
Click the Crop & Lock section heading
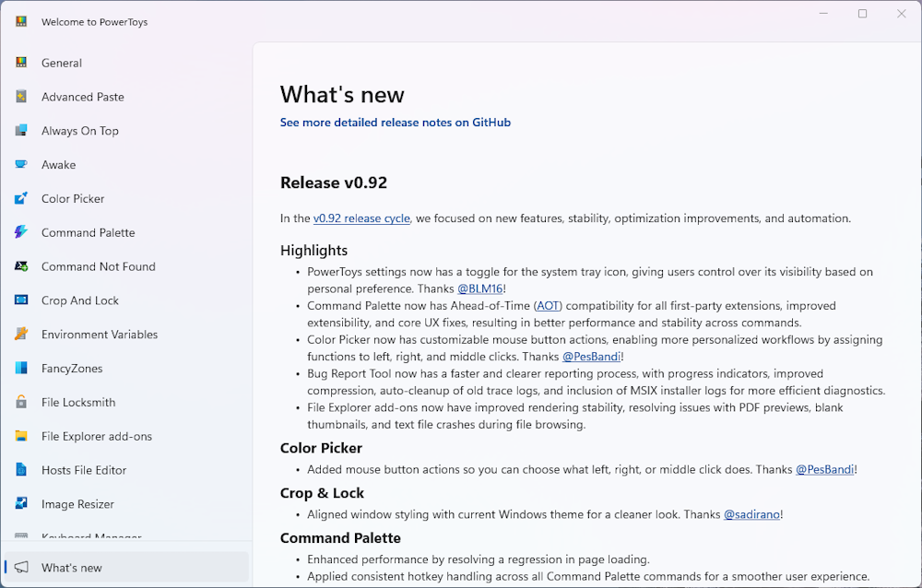pos(322,493)
